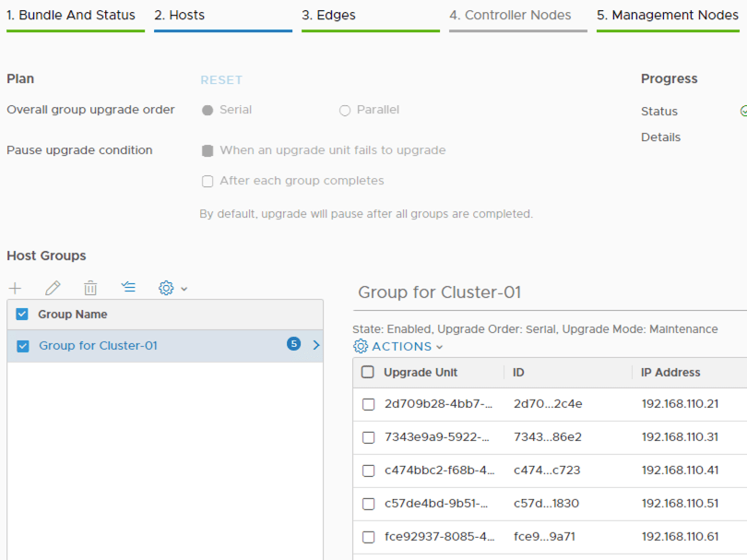Go to 5. Management Nodes step
The height and width of the screenshot is (560, 747).
[x=667, y=16]
